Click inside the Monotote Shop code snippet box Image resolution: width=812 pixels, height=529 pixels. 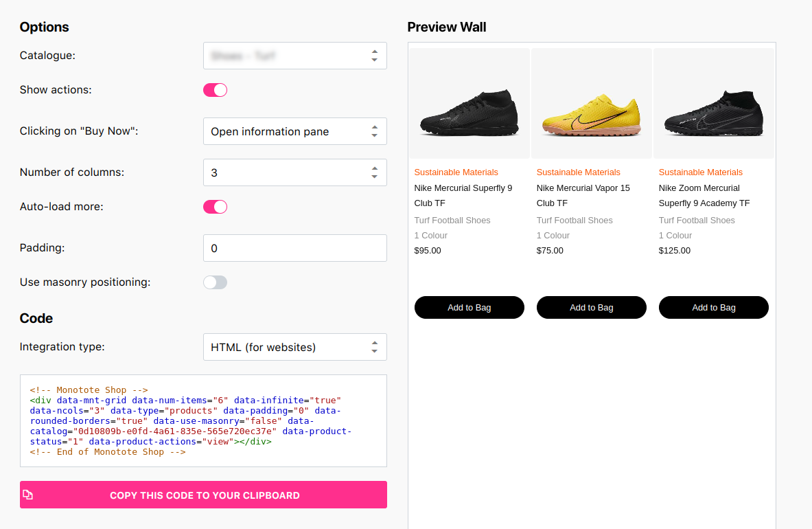point(204,420)
